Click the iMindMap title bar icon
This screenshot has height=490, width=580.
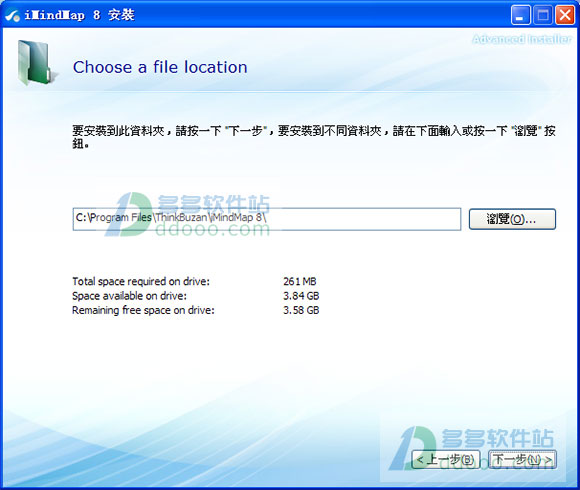pyautogui.click(x=12, y=15)
